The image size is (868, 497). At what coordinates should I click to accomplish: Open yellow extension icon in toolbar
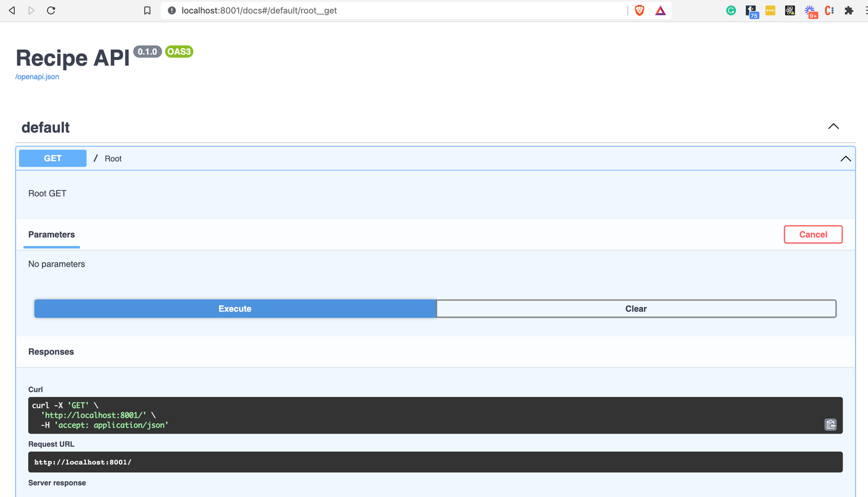(770, 10)
